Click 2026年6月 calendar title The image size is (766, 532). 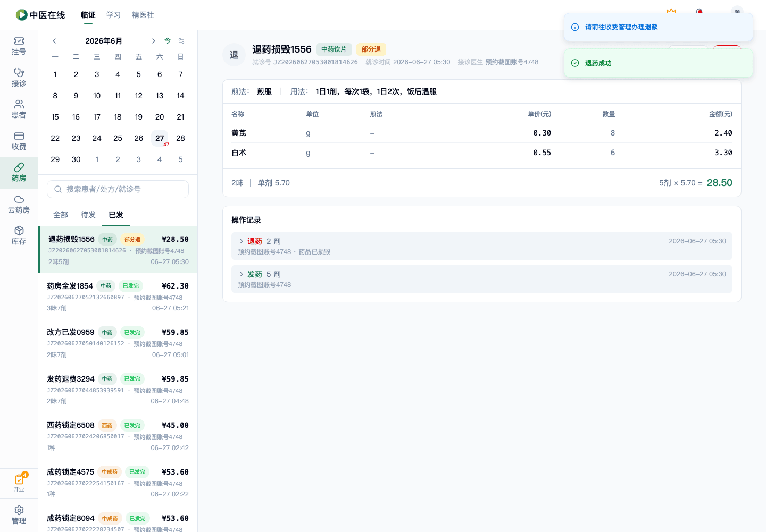click(x=104, y=41)
